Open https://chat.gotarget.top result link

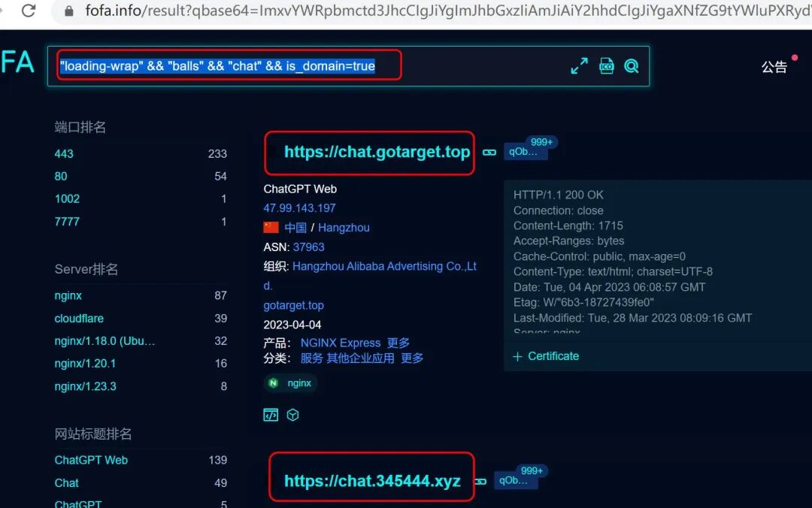(x=377, y=152)
